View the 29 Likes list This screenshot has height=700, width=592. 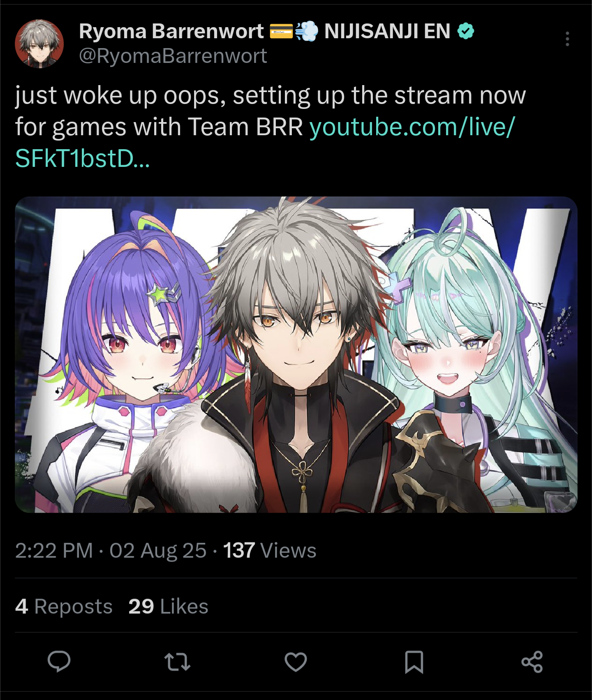coord(168,606)
